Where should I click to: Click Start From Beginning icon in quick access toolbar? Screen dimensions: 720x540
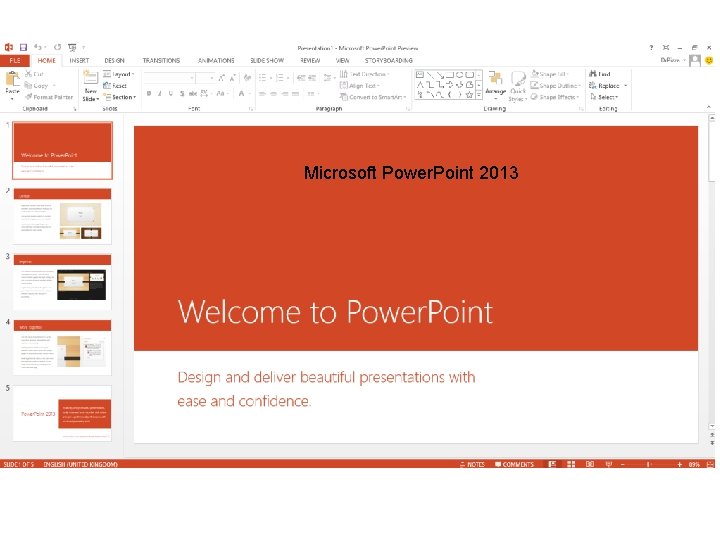[x=72, y=47]
